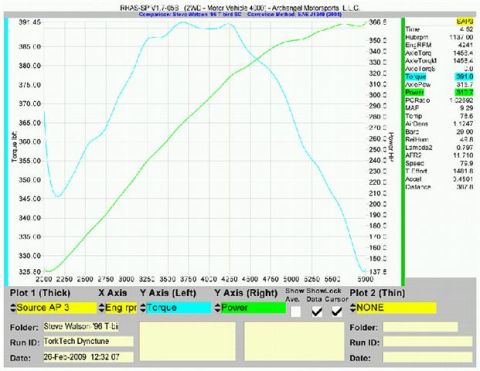Click the blue comparison subtitle above the chart
Screen dimensions: 480x371
(240, 14)
